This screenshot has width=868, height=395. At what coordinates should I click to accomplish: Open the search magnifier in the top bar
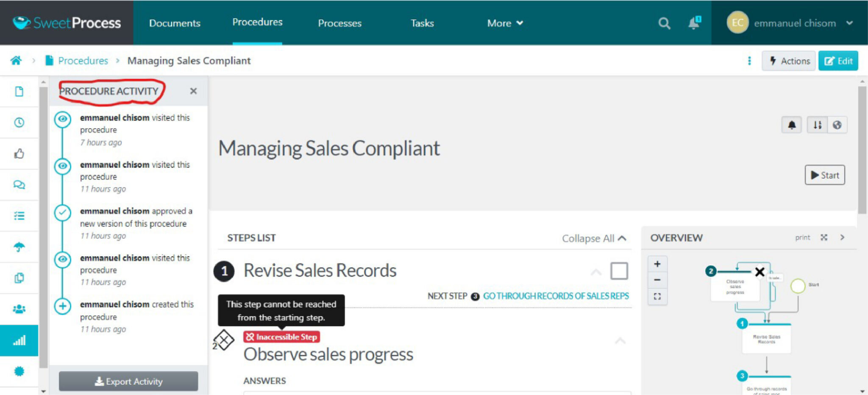tap(664, 23)
